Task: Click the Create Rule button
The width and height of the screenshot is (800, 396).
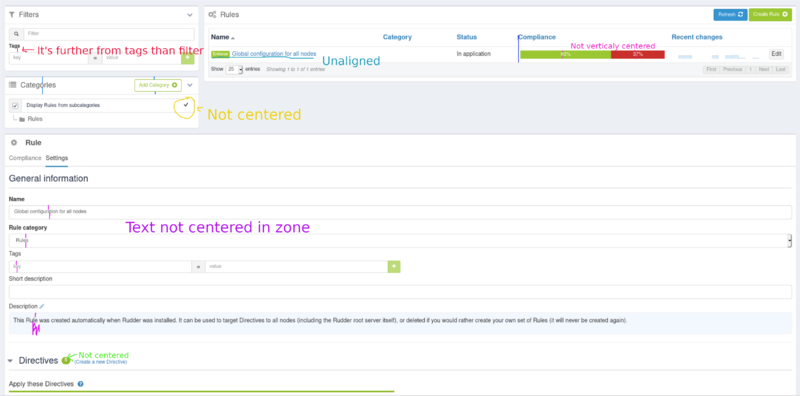Action: pos(770,15)
